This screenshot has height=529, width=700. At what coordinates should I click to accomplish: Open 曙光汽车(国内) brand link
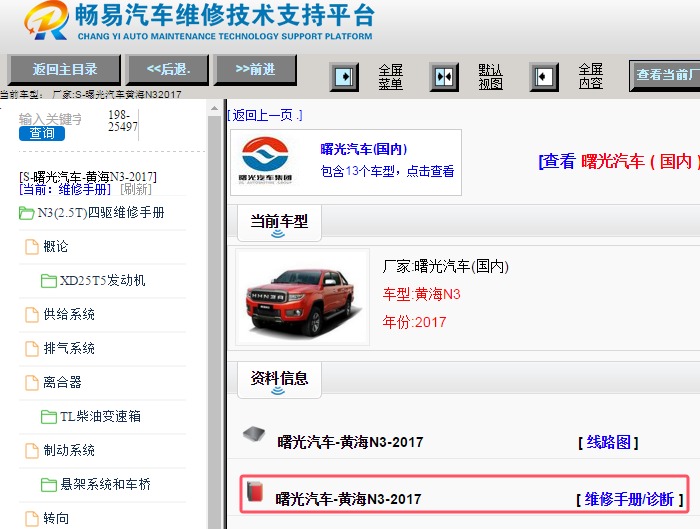point(363,149)
